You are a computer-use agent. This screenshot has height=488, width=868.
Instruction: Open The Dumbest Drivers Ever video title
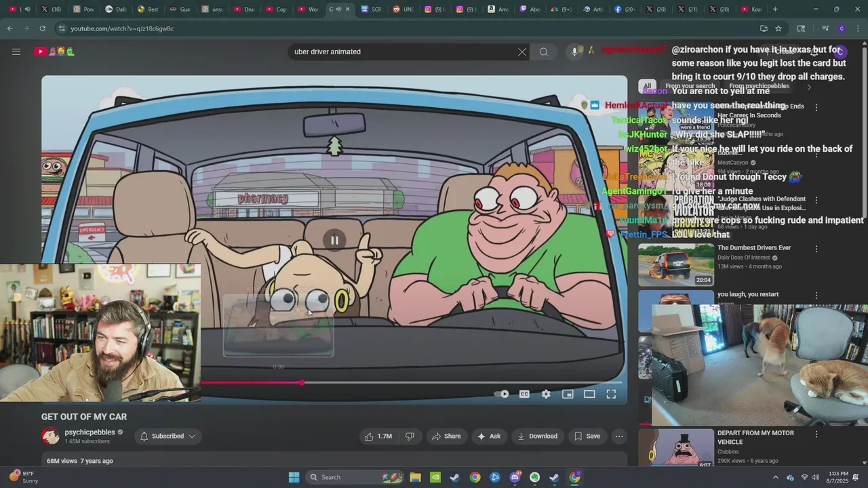pos(754,248)
